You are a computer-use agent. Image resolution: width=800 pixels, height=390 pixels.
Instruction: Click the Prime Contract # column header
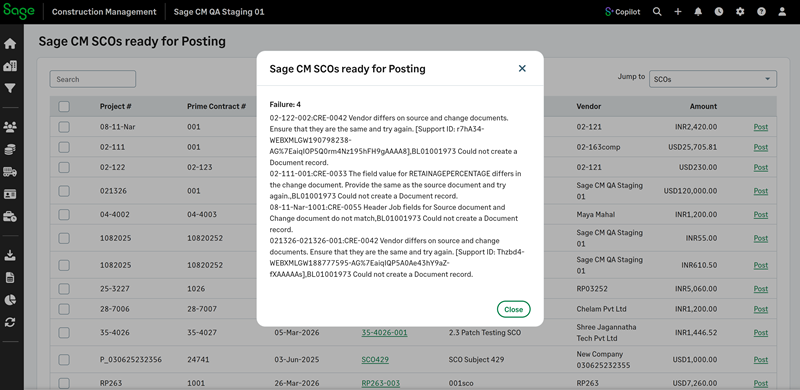[x=217, y=107]
